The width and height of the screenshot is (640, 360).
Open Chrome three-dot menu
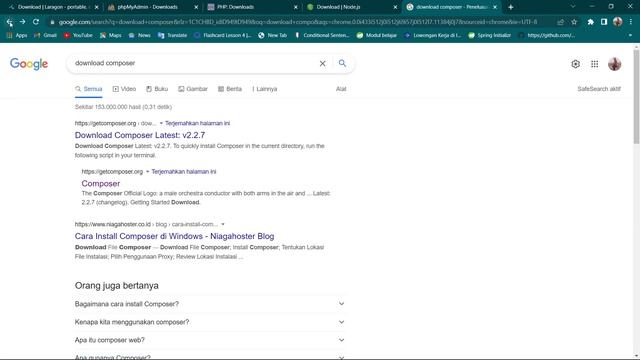pyautogui.click(x=631, y=22)
